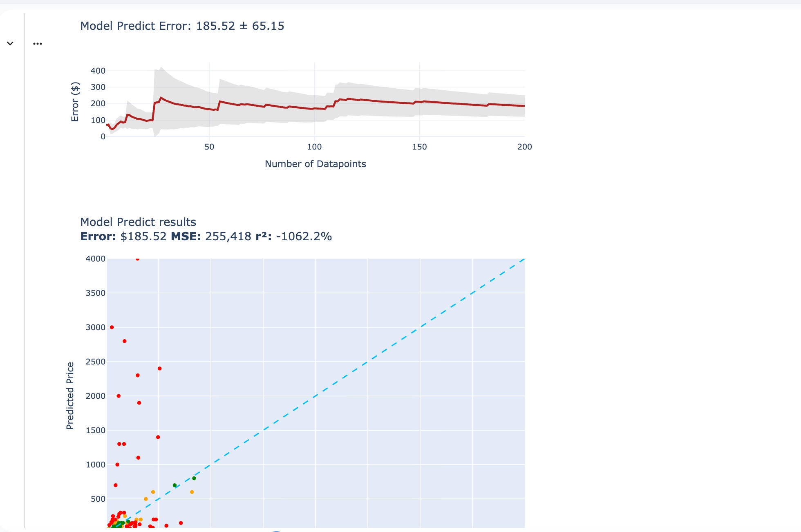The image size is (801, 532).
Task: Click the 3000 tick on Predicted Price axis
Action: pyautogui.click(x=96, y=327)
